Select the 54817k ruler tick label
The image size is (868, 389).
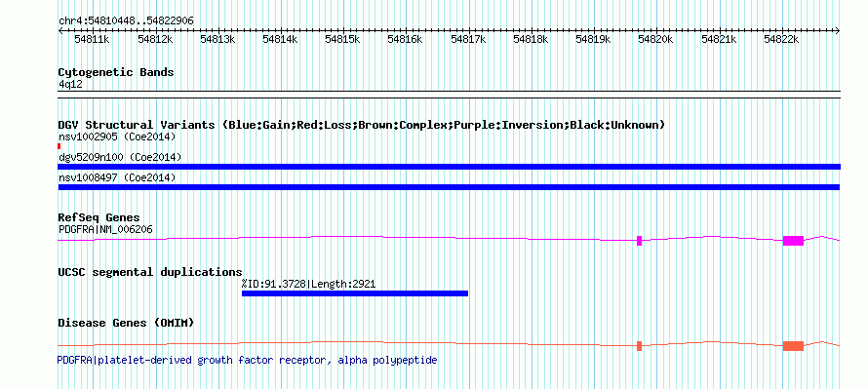[x=469, y=39]
